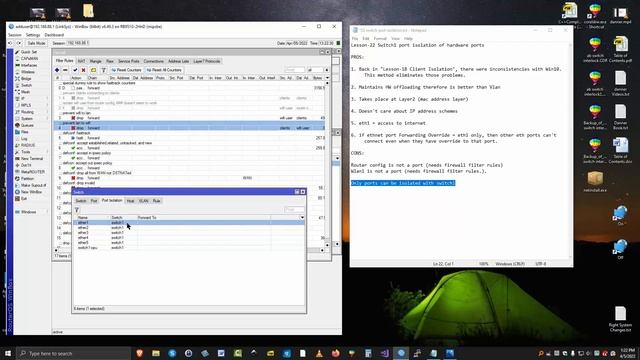Click WinBox undo arrow icon
Viewport: 640px width, 360px height.
tap(10, 43)
